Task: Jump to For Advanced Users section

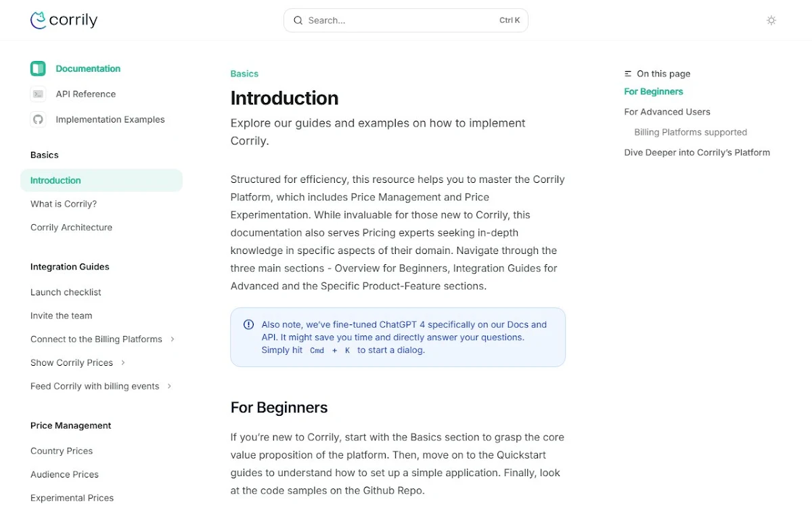Action: (667, 112)
